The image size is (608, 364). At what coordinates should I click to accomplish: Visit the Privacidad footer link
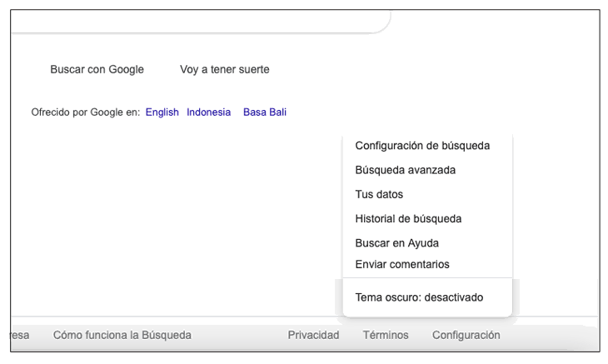tap(313, 335)
